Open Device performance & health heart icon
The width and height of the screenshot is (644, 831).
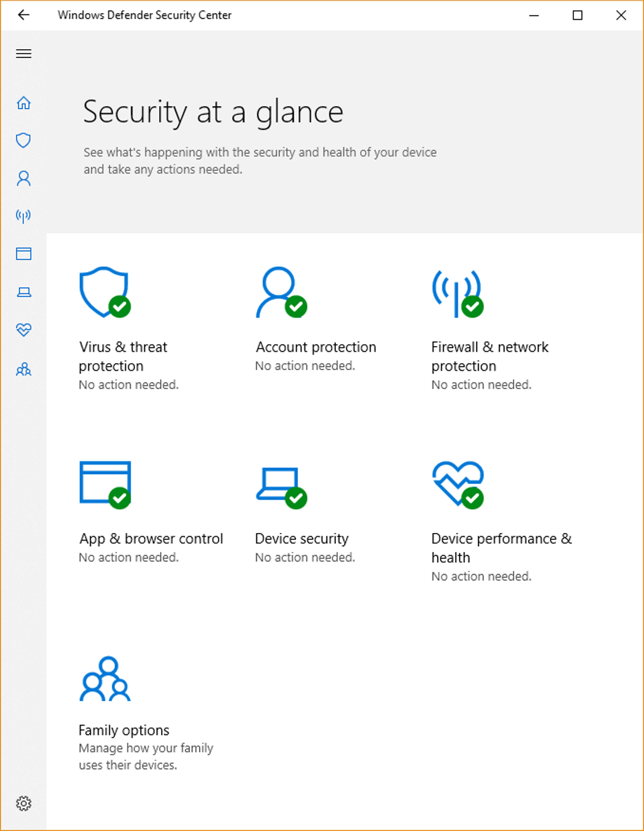click(x=23, y=330)
